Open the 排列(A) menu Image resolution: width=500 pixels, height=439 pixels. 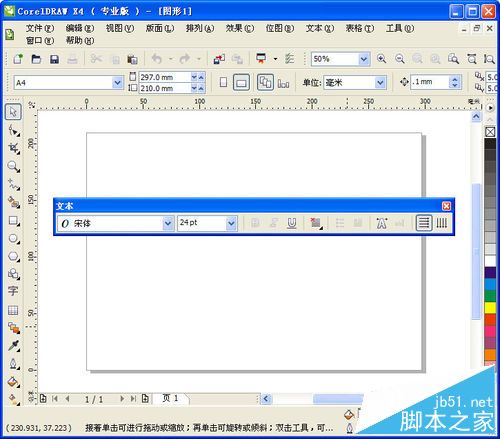(x=200, y=28)
